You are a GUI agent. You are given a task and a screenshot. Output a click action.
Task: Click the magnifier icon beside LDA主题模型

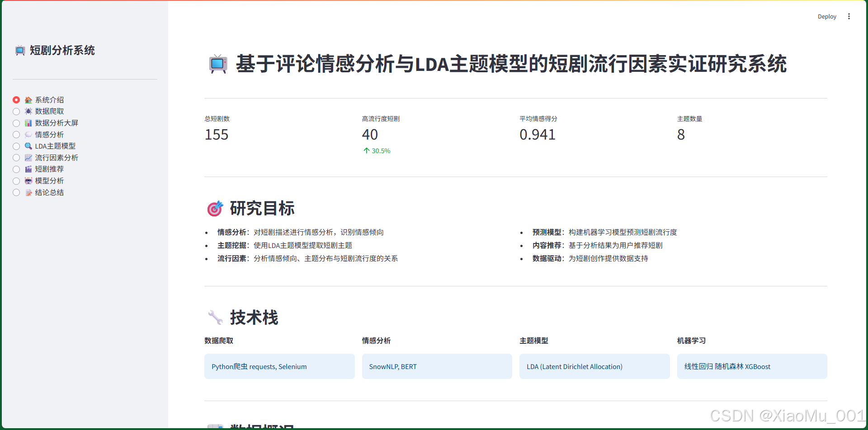tap(28, 146)
